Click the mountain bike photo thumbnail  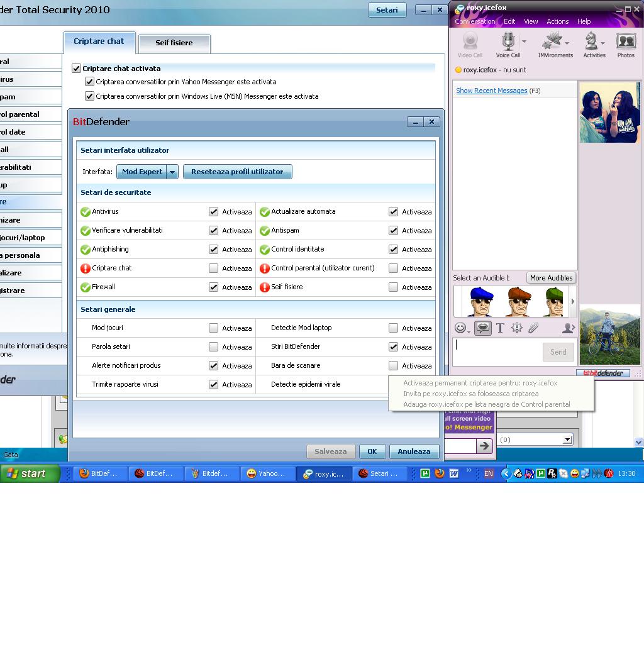coord(610,334)
